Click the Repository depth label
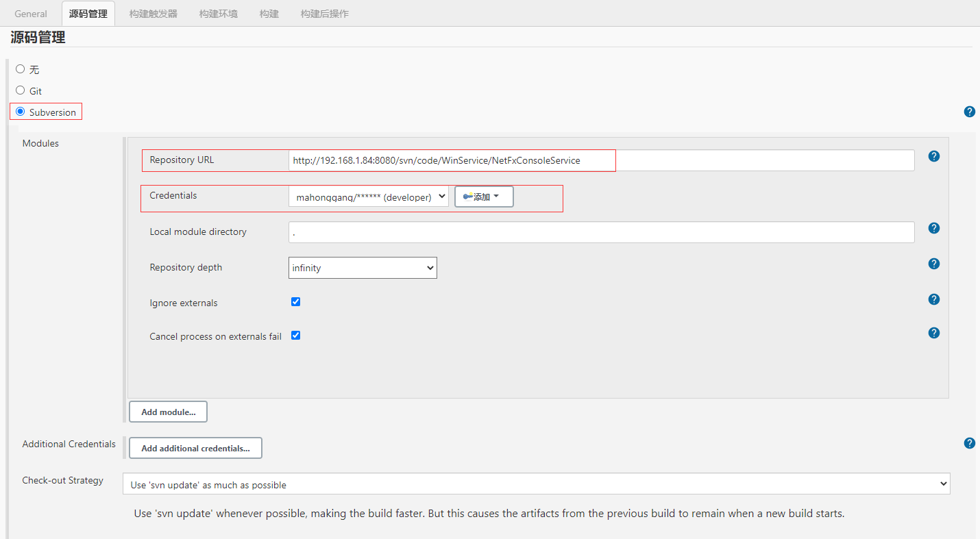Image resolution: width=980 pixels, height=539 pixels. (x=186, y=267)
